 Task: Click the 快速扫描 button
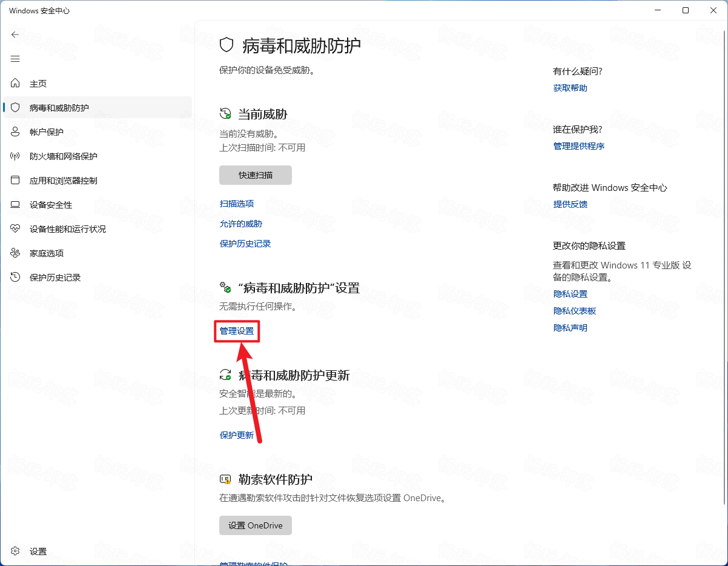(256, 175)
